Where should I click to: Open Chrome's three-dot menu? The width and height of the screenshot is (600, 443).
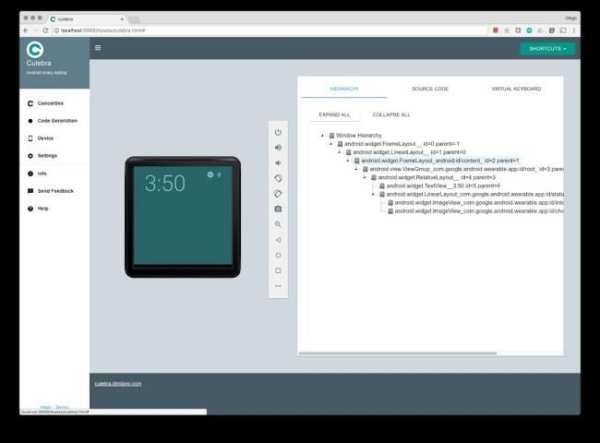[x=574, y=30]
